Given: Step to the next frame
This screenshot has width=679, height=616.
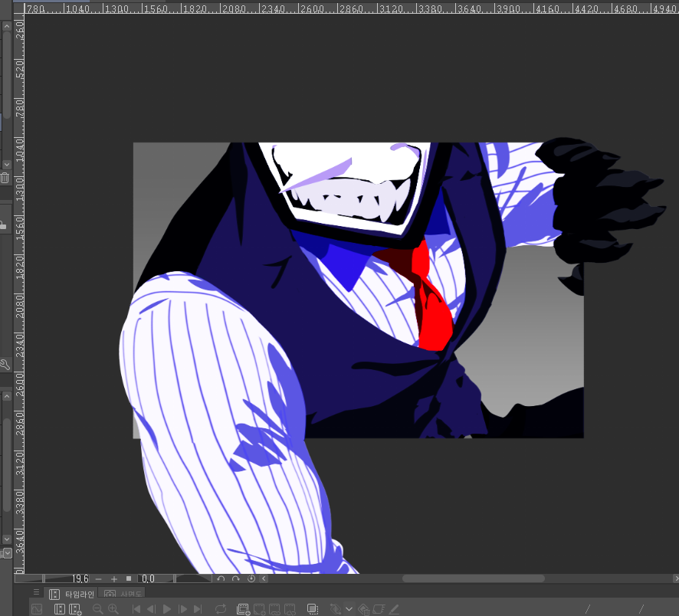Looking at the screenshot, I should [182, 609].
